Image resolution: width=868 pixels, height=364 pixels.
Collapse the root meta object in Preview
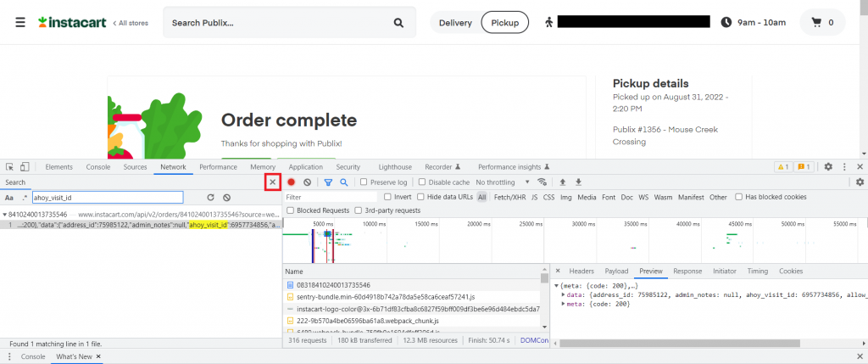click(556, 285)
